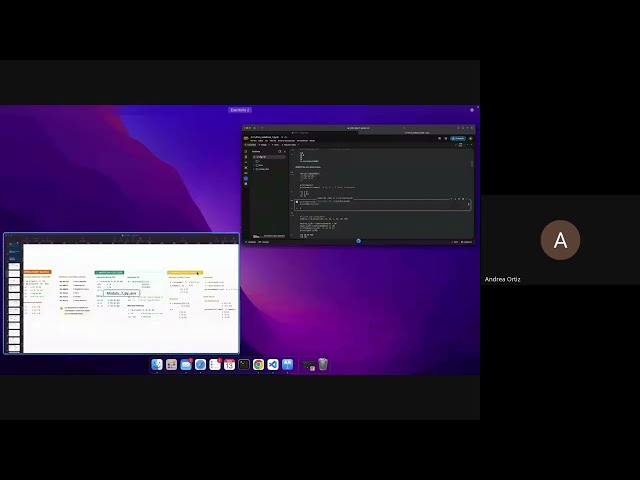The width and height of the screenshot is (640, 480).
Task: Open Terminal at Colab bottom bar
Action: [264, 242]
